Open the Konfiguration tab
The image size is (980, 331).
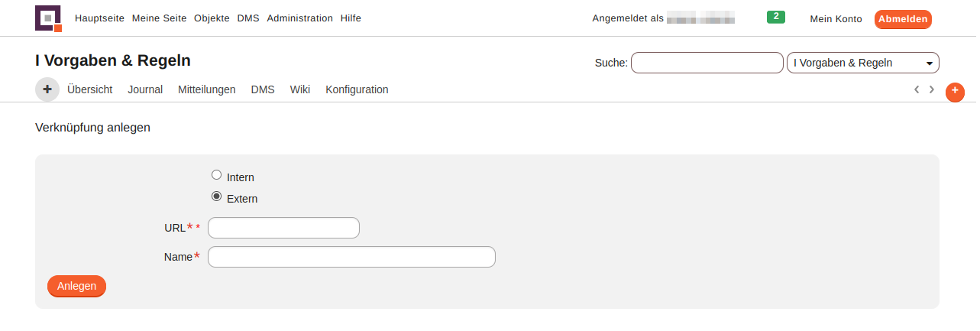[x=357, y=89]
